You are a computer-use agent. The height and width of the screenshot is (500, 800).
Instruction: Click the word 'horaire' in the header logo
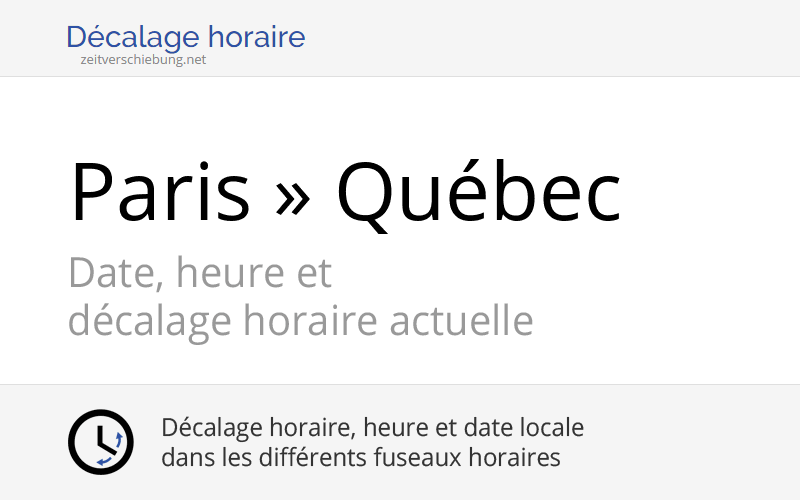[257, 38]
